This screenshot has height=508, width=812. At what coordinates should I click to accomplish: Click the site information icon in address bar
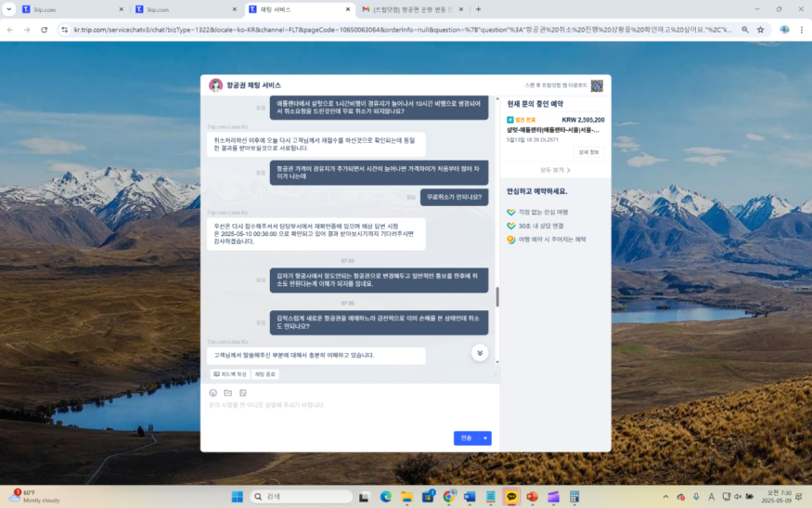click(x=65, y=30)
